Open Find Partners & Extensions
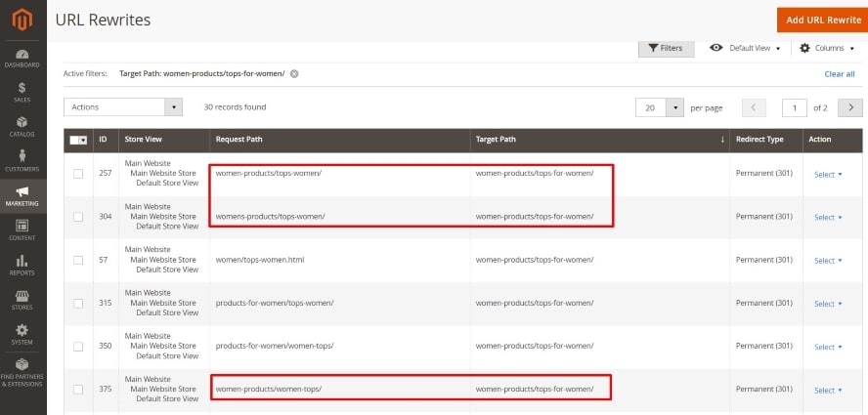Viewport: 868px width, 415px height. [22, 372]
